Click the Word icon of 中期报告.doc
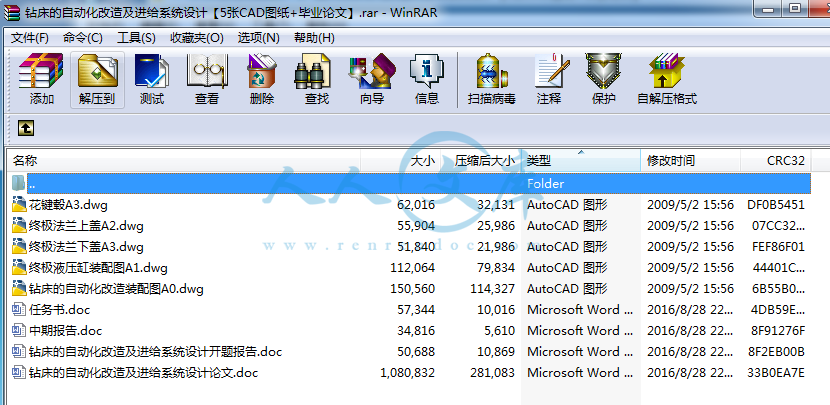830x405 pixels. pos(20,331)
